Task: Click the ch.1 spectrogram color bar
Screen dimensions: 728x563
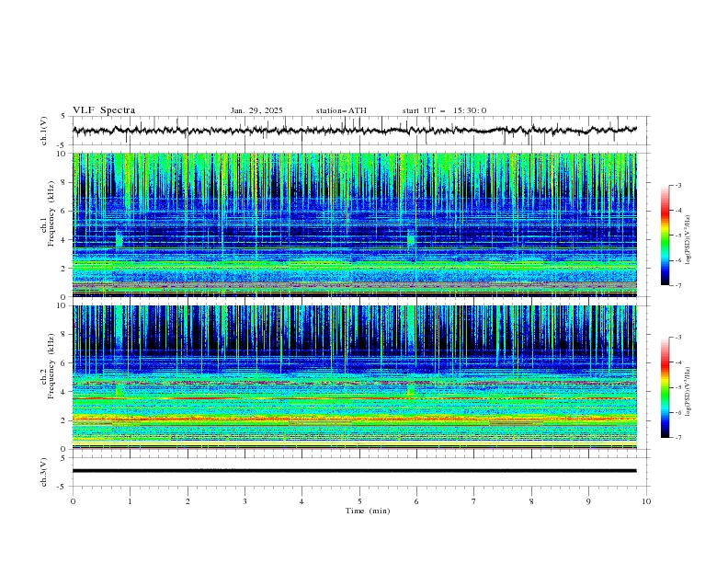Action: click(665, 236)
